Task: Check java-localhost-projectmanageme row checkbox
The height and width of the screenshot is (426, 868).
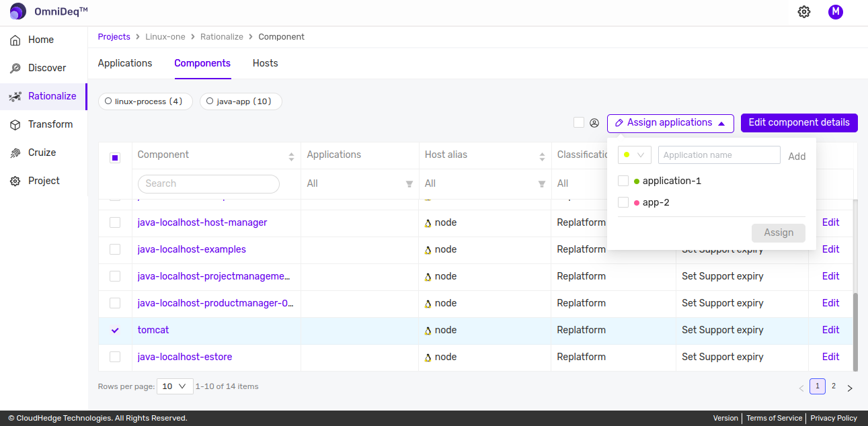Action: (115, 276)
